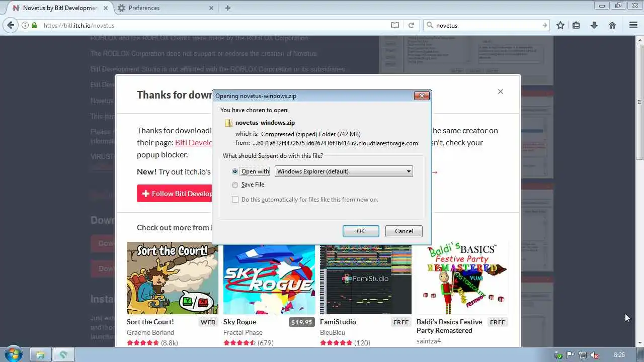
Task: Click the WEB tag on Sort the Court
Action: point(208,322)
